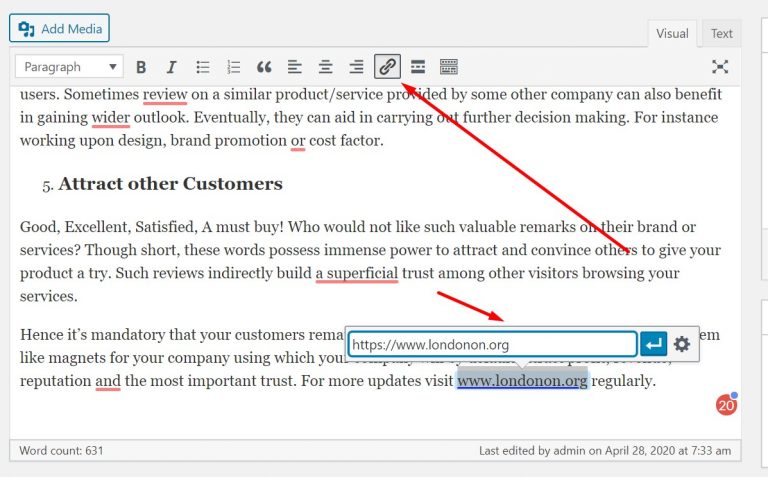Open link options gear icon
This screenshot has width=768, height=477.
point(682,344)
